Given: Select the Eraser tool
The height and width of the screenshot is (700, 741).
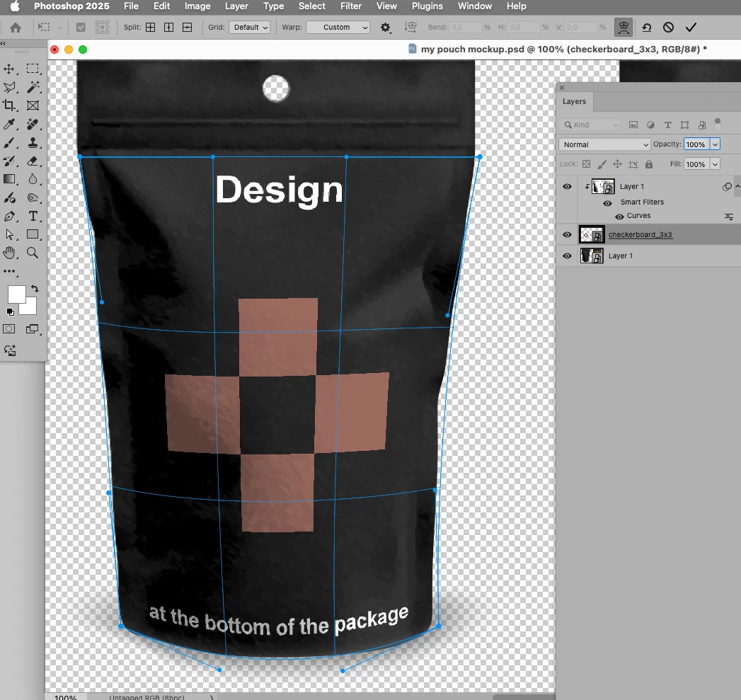Looking at the screenshot, I should point(33,161).
